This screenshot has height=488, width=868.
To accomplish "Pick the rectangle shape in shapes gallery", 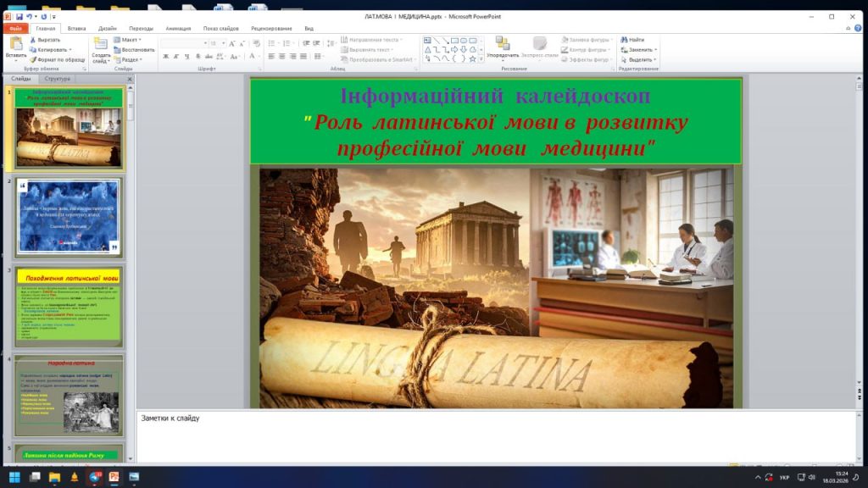I will click(454, 40).
